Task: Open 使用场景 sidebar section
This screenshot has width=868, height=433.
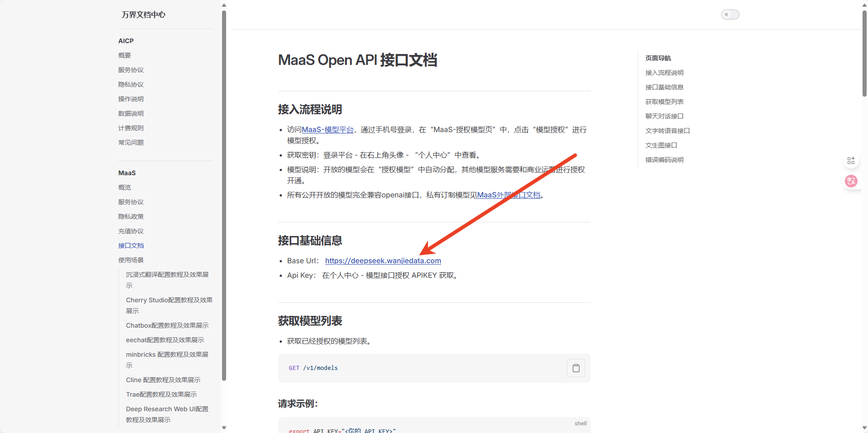Action: click(x=131, y=260)
